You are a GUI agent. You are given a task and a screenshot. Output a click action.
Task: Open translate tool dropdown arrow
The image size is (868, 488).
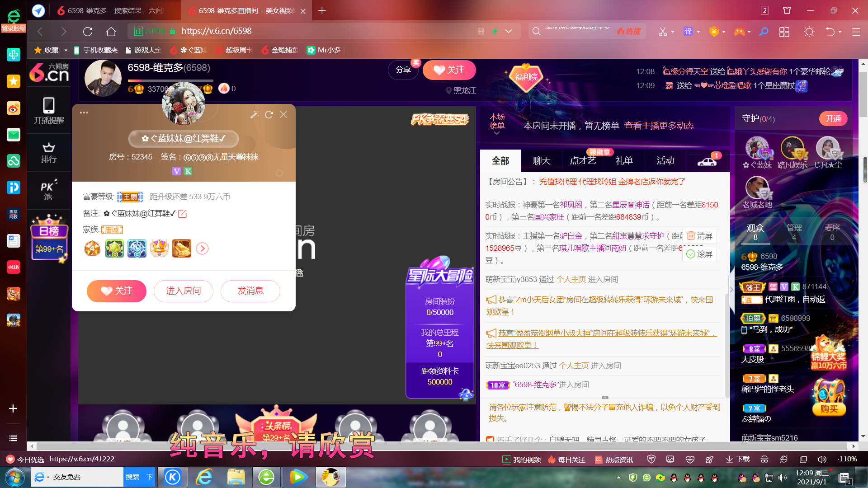tap(698, 32)
